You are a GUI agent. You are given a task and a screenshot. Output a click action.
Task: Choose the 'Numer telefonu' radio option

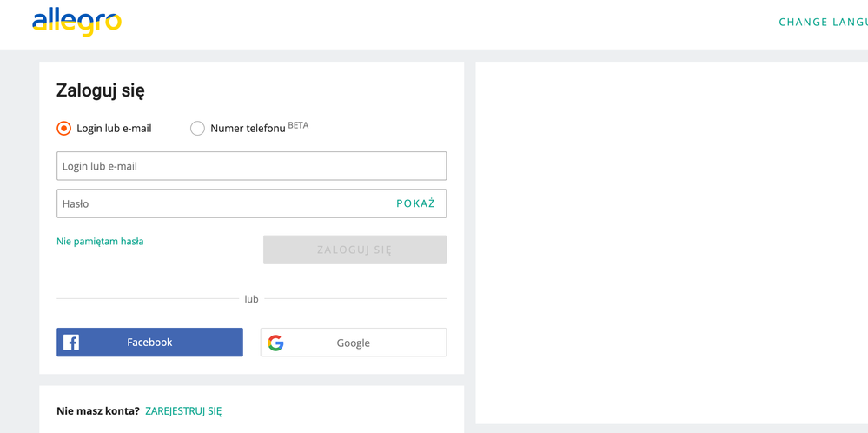coord(197,128)
